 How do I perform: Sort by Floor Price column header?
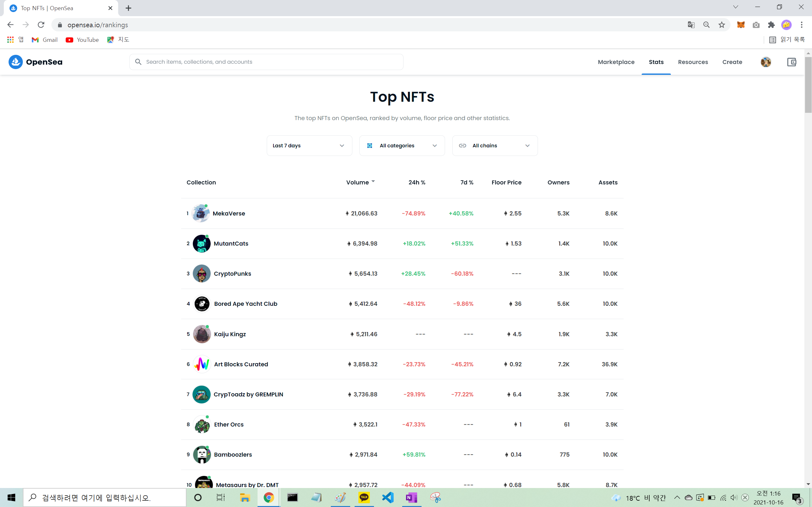506,183
